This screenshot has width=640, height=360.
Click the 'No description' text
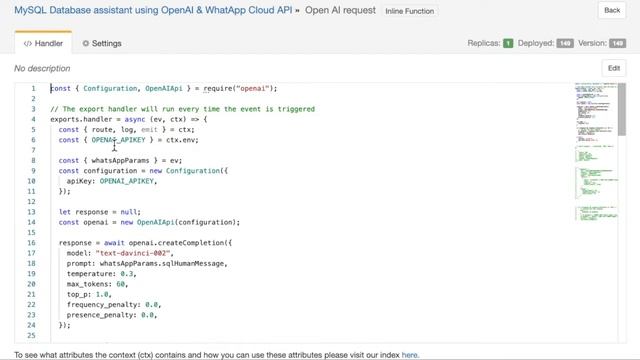point(42,68)
